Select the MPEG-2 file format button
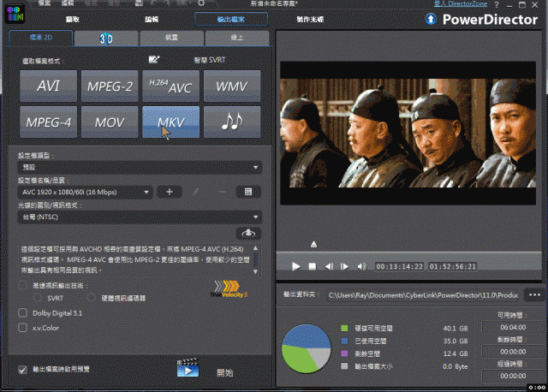 (110, 86)
